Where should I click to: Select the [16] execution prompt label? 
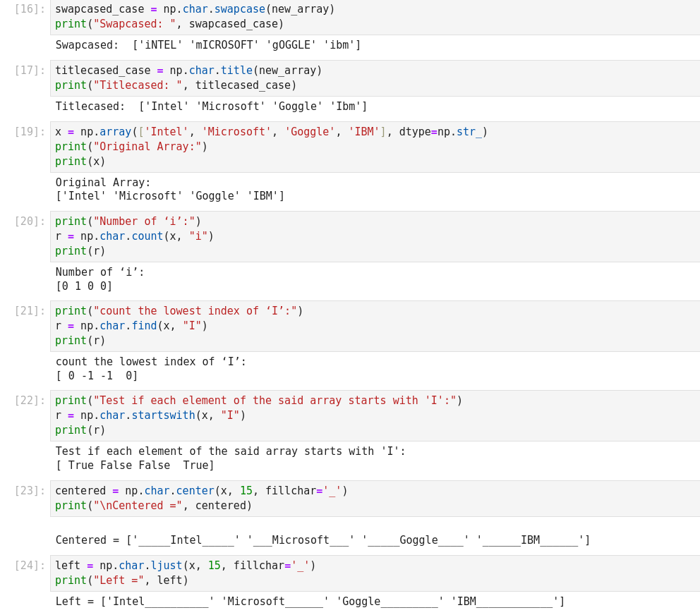click(30, 9)
